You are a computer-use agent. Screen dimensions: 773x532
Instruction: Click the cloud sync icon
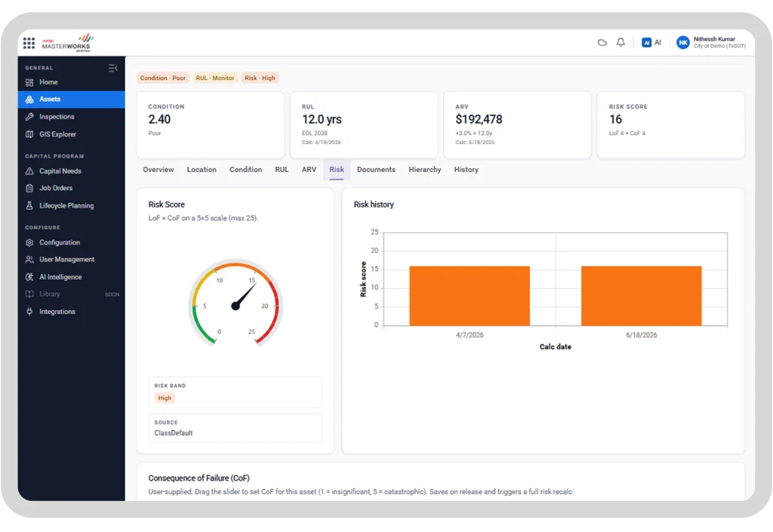pos(602,42)
